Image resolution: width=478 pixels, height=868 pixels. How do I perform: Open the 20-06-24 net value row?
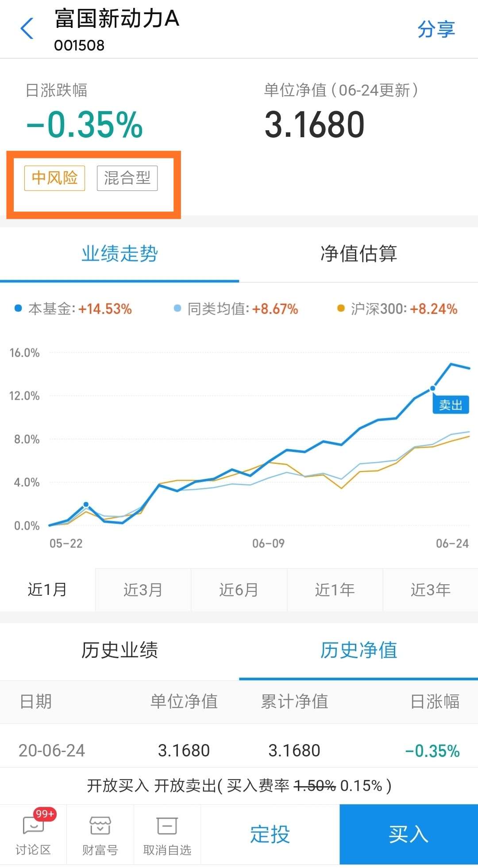coord(239,750)
